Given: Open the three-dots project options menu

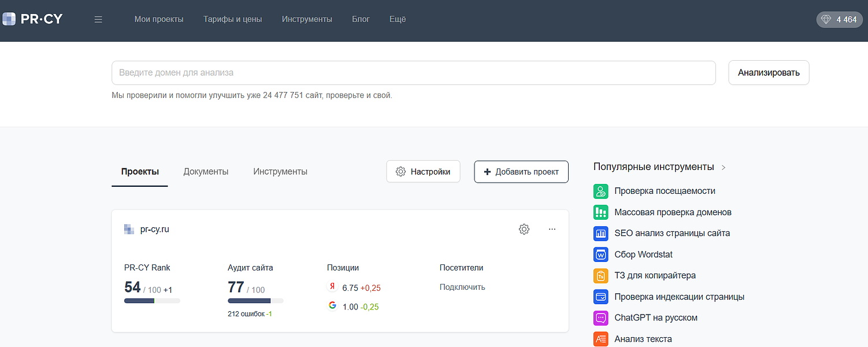Looking at the screenshot, I should click(552, 230).
